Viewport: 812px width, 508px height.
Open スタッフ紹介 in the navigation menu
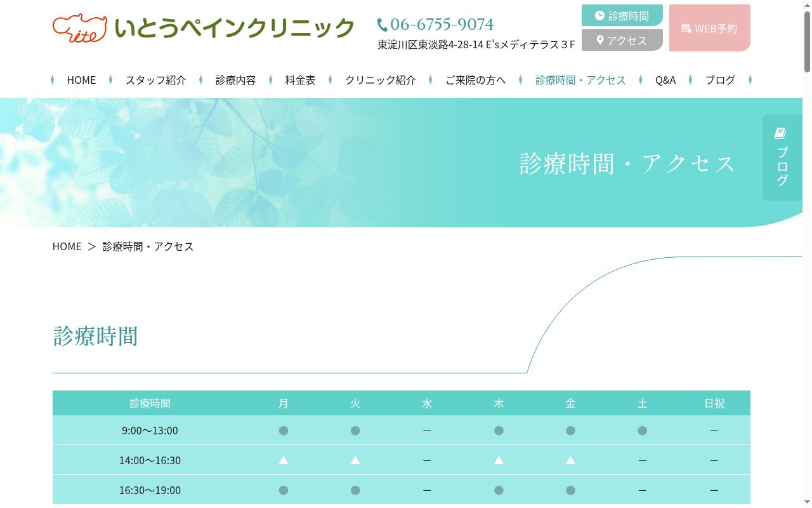pyautogui.click(x=155, y=80)
